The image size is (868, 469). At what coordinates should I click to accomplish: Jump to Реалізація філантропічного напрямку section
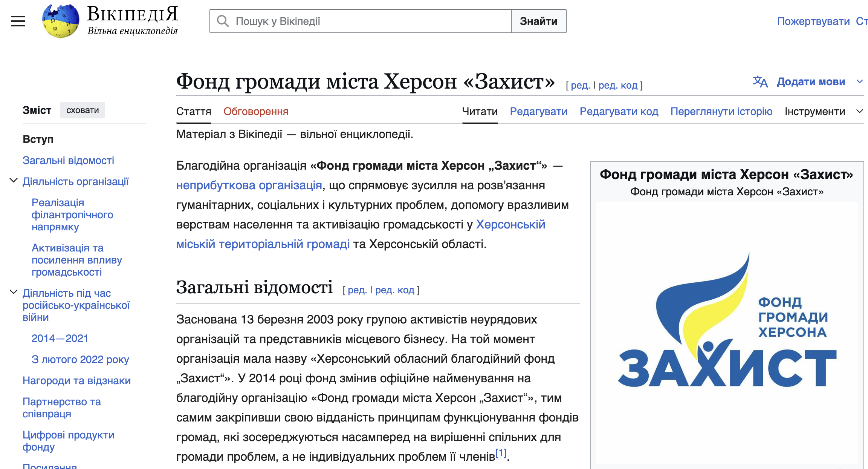click(x=72, y=215)
